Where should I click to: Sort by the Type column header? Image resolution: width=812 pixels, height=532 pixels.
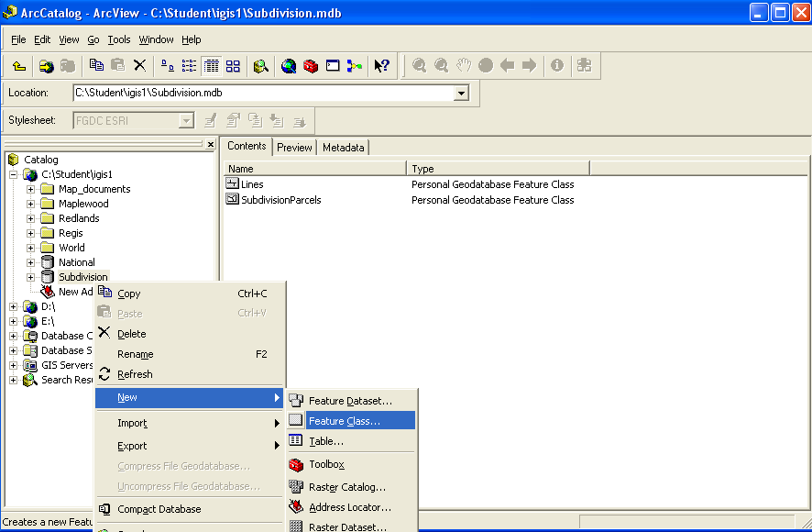(499, 169)
